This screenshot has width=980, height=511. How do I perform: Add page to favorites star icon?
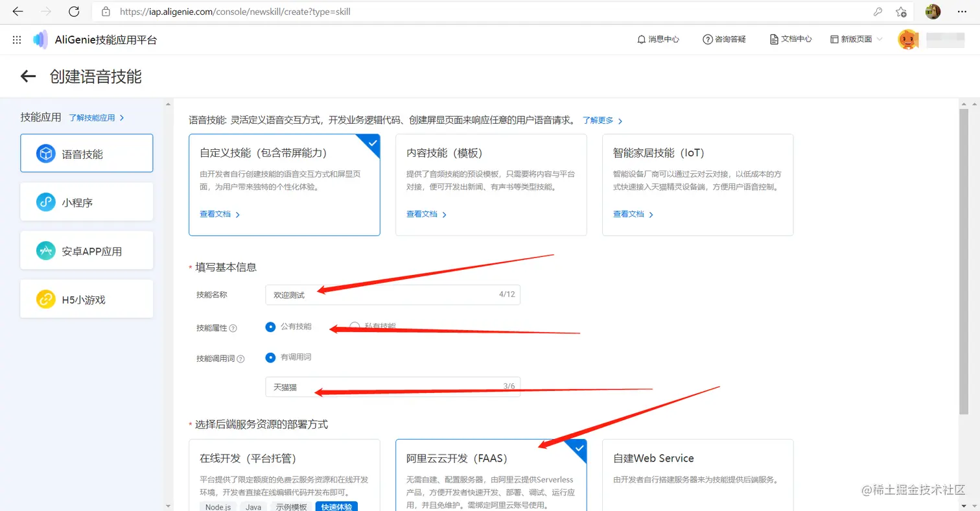point(901,12)
